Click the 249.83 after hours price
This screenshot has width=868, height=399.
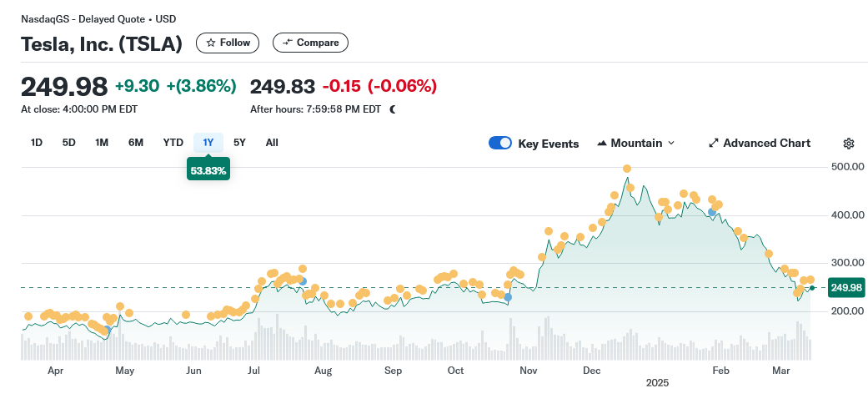point(283,87)
